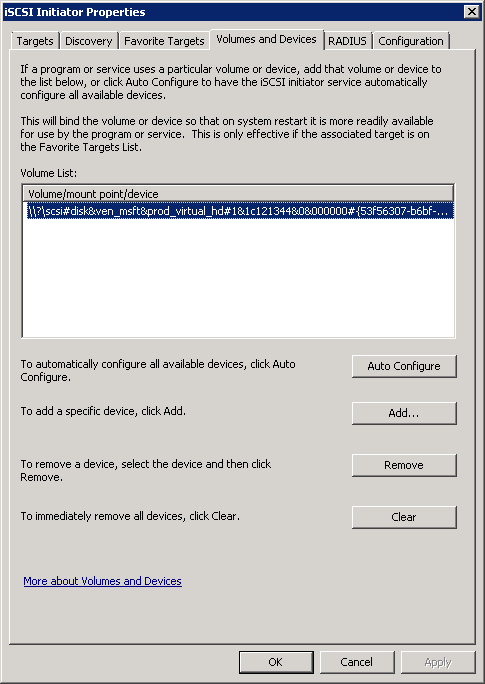Click the Add... button
485x684 pixels.
(x=404, y=413)
